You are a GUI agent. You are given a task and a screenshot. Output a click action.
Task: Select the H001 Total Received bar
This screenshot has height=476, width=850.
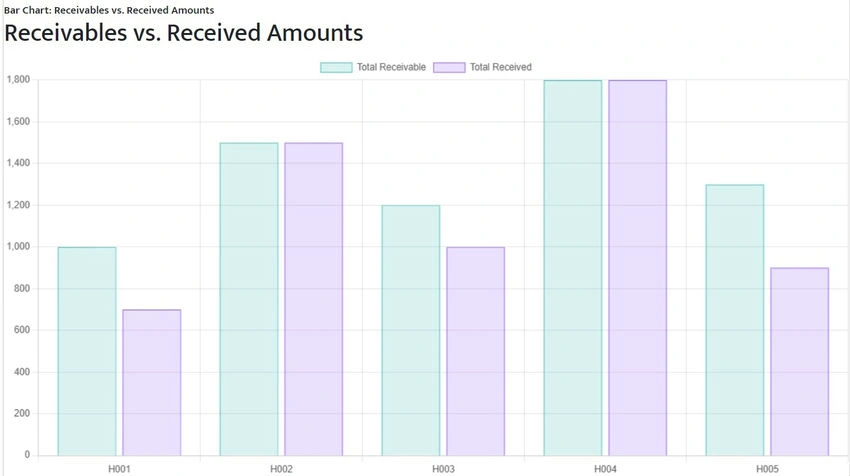pos(152,382)
